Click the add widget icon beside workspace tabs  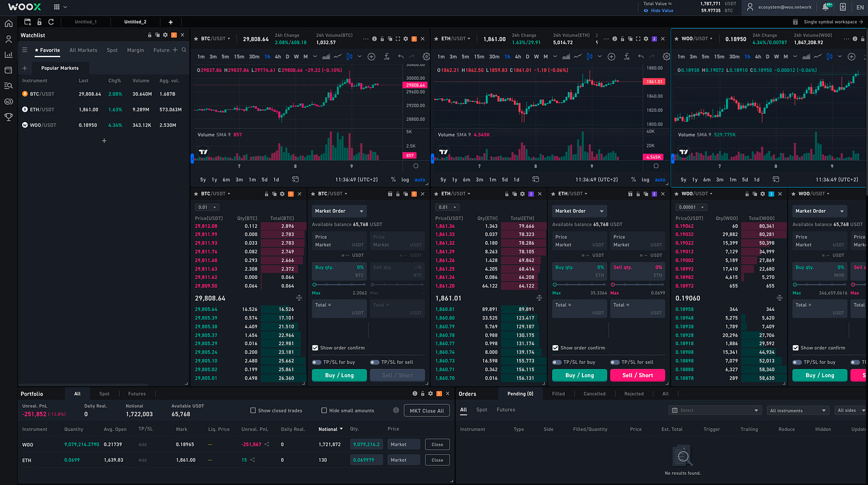[x=28, y=22]
